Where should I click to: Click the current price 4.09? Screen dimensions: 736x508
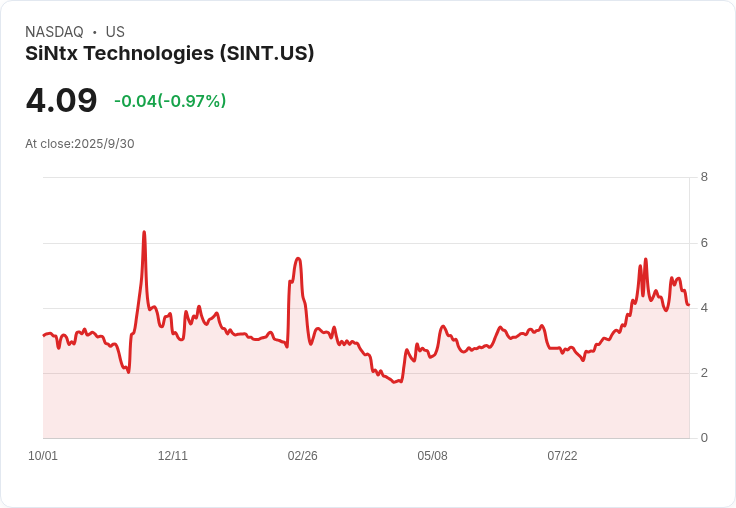pyautogui.click(x=61, y=100)
